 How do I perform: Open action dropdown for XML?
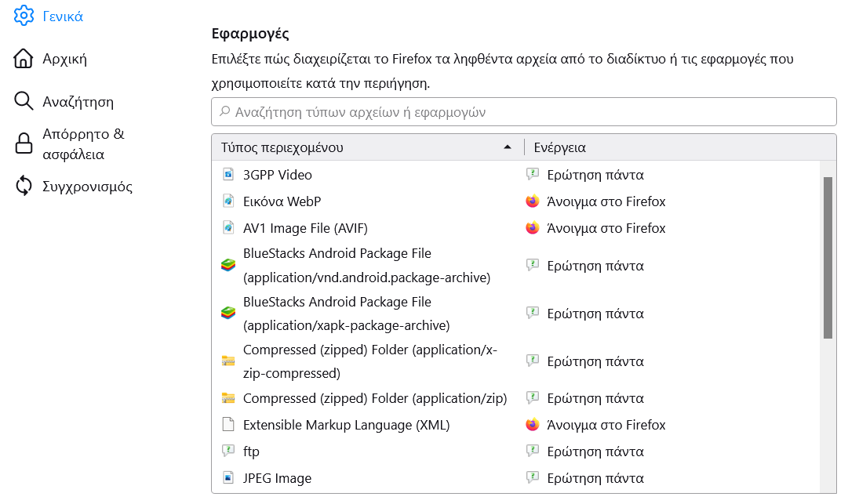671,425
